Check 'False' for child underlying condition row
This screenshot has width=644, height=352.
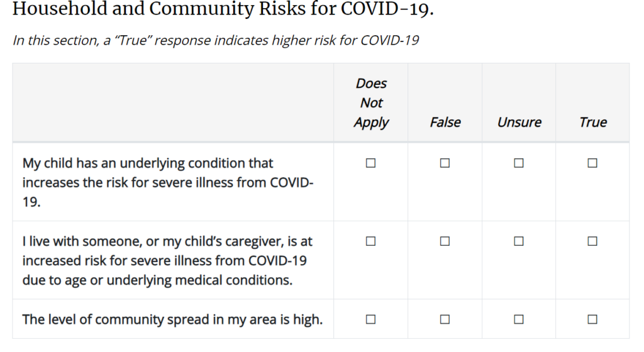click(445, 163)
